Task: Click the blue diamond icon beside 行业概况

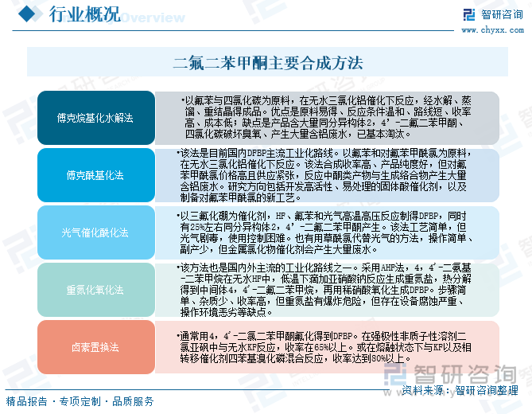Action: tap(26, 14)
